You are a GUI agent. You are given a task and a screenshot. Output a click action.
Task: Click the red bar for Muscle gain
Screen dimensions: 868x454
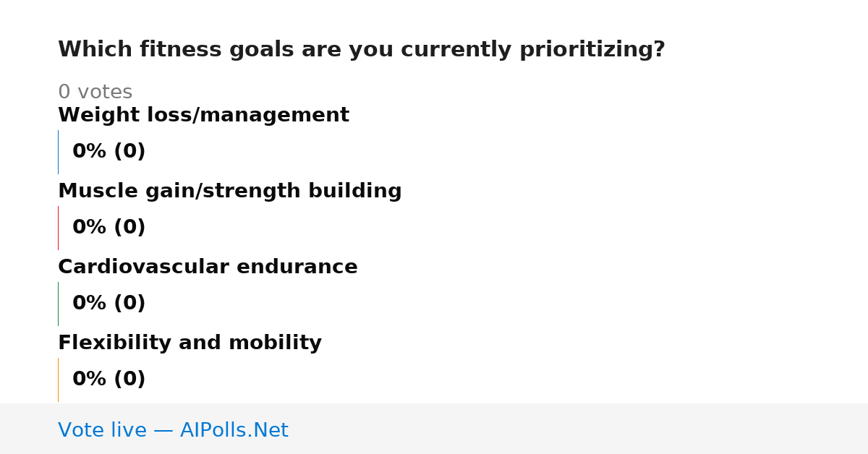click(x=58, y=228)
